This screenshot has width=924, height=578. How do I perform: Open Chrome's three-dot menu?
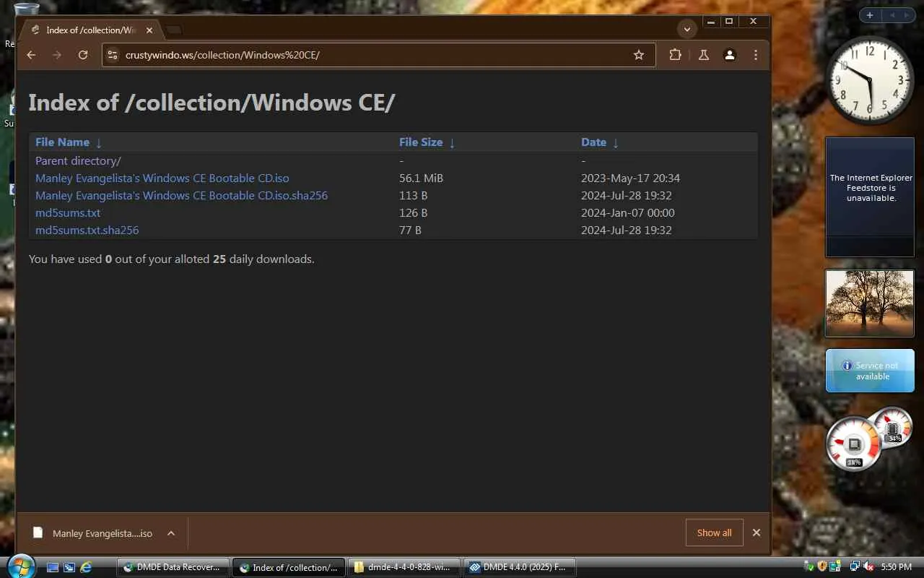click(756, 55)
